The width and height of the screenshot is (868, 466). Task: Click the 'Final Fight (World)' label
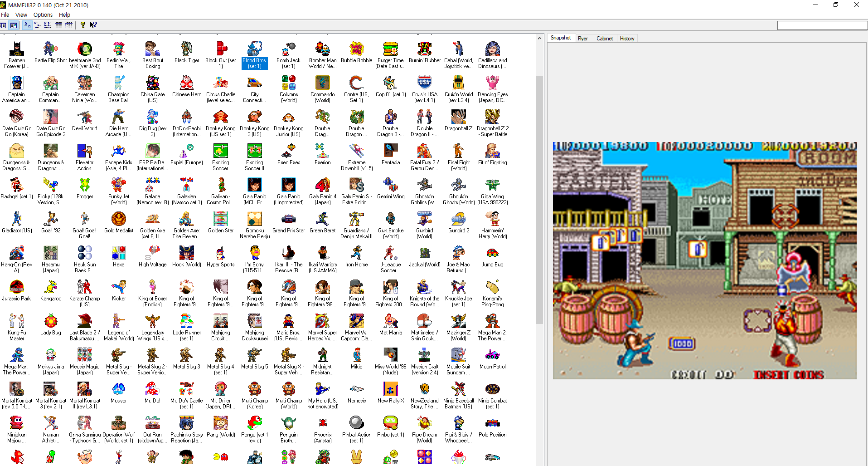459,165
